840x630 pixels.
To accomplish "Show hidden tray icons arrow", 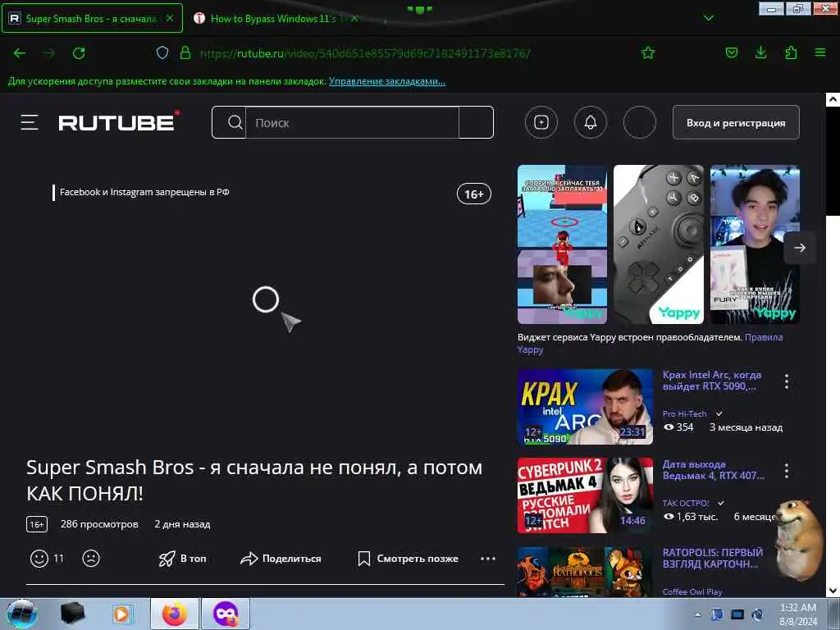I will point(697,614).
